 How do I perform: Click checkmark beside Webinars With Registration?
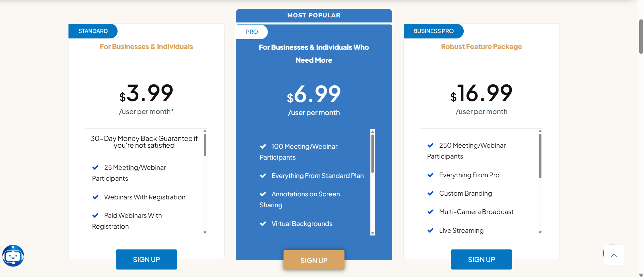(95, 197)
